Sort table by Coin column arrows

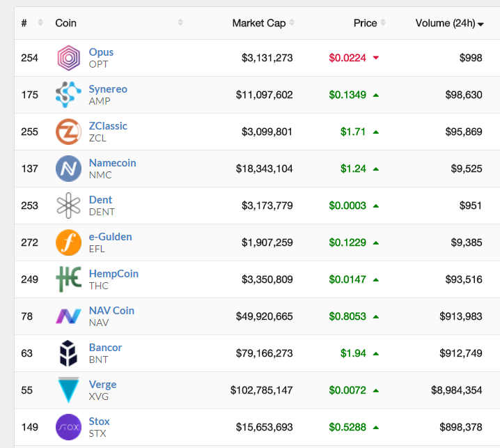pos(180,22)
